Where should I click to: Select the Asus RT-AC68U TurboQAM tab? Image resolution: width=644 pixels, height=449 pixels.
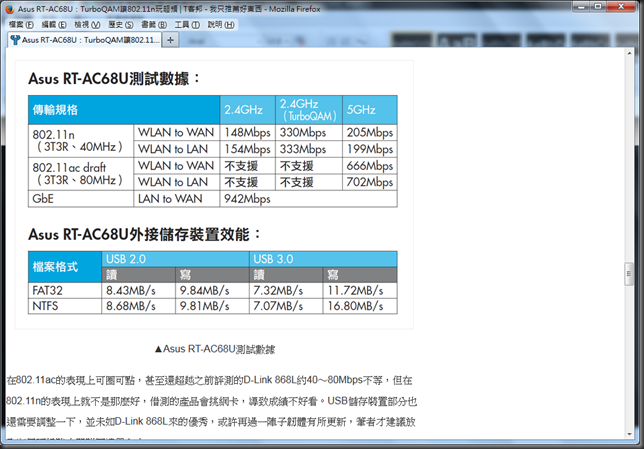(85, 40)
